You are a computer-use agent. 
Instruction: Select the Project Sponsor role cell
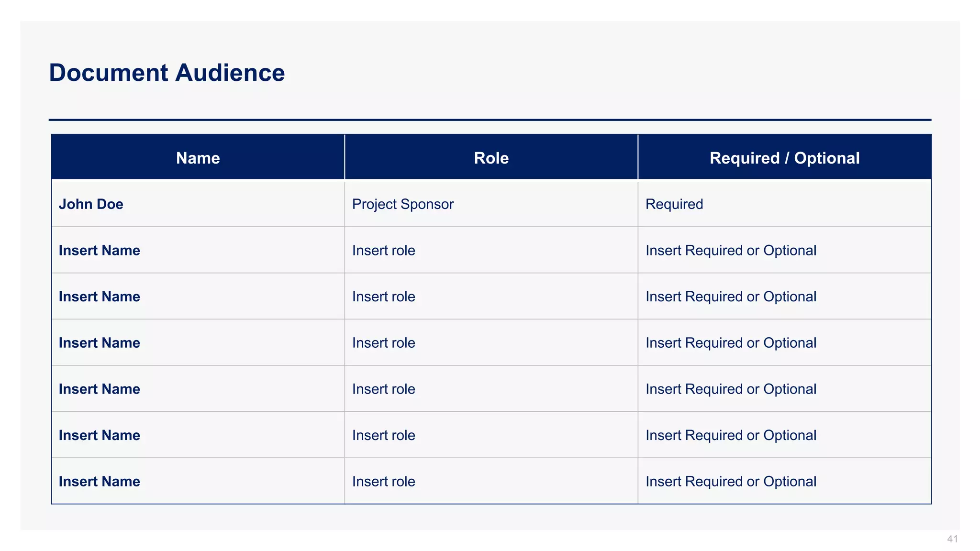tap(403, 204)
